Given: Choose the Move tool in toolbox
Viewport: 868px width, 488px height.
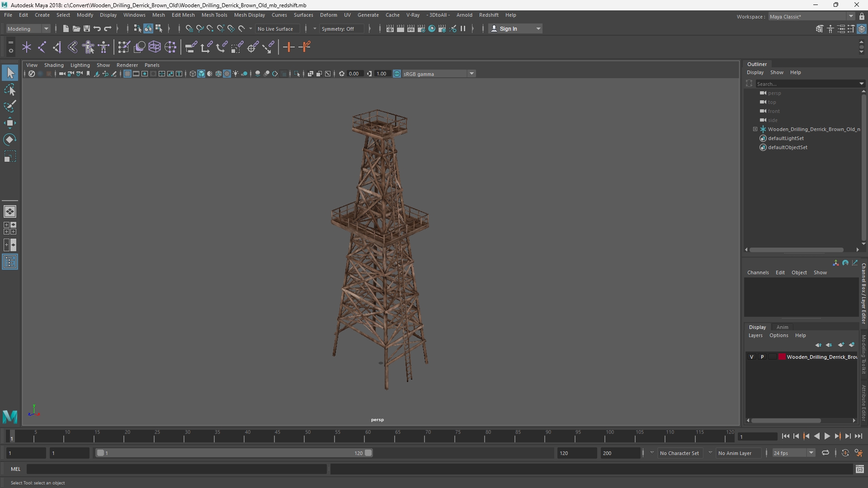Looking at the screenshot, I should (x=10, y=123).
